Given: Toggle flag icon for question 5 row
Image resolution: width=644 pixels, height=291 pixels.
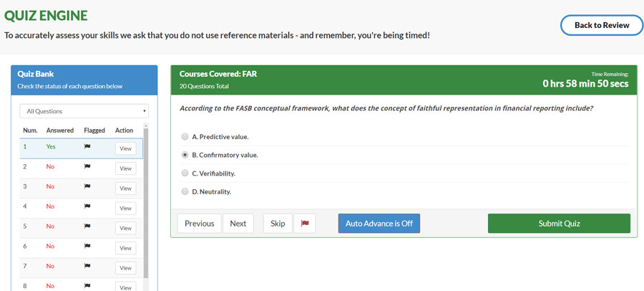Looking at the screenshot, I should [87, 226].
